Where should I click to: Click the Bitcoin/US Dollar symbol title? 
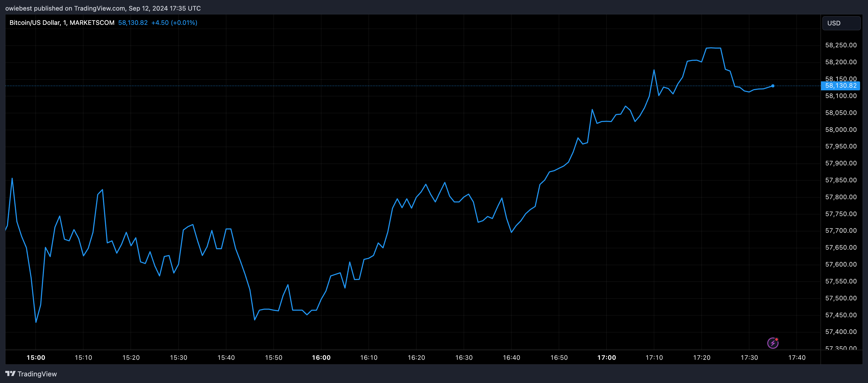point(62,22)
